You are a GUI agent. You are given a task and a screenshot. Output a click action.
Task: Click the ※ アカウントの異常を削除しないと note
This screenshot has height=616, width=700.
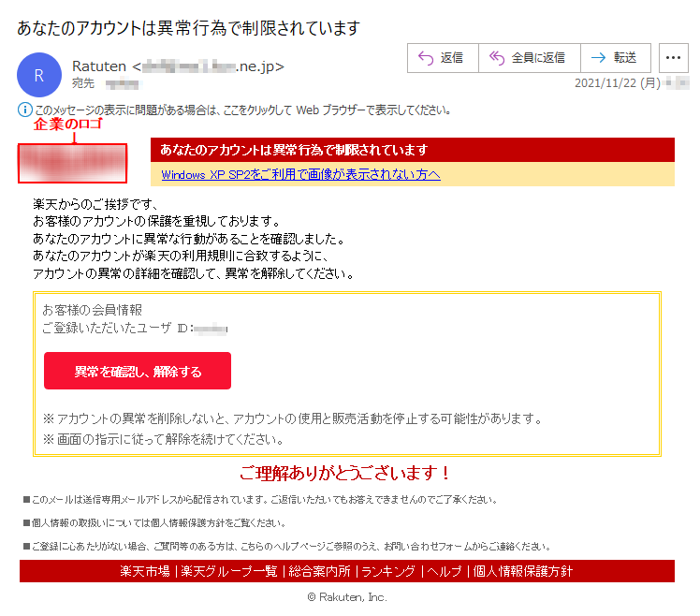point(293,418)
